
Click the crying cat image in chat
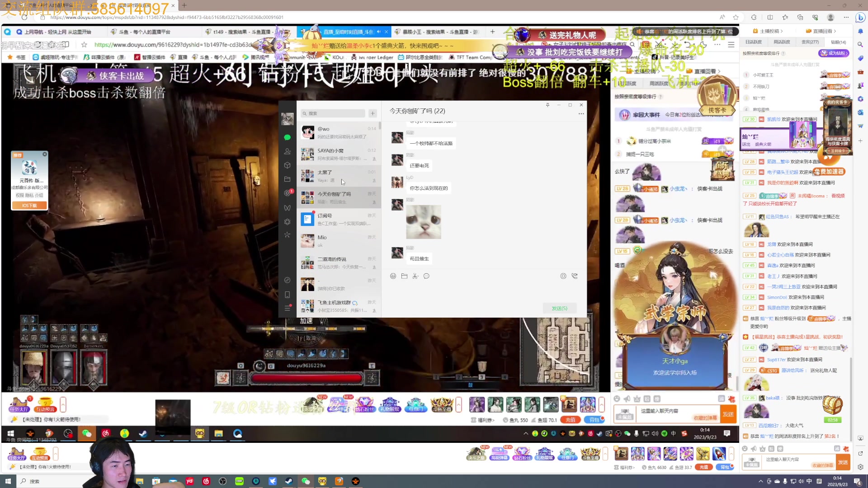[x=424, y=222]
